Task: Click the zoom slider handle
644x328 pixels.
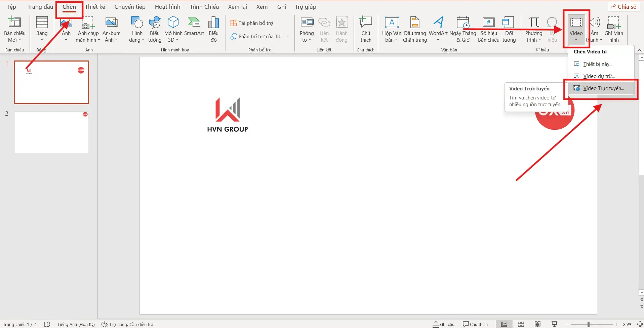Action: (589, 324)
